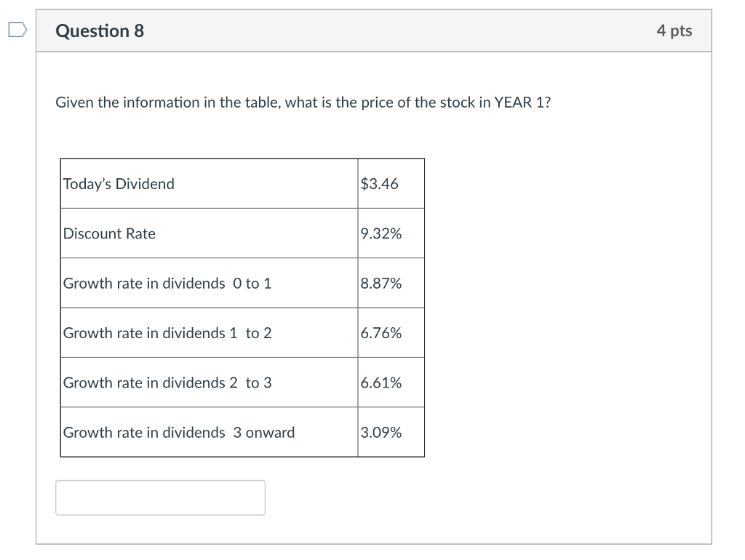Screen dimensions: 745x560
Task: Select Growth rate in dividends 0 to 1
Action: click(x=167, y=283)
